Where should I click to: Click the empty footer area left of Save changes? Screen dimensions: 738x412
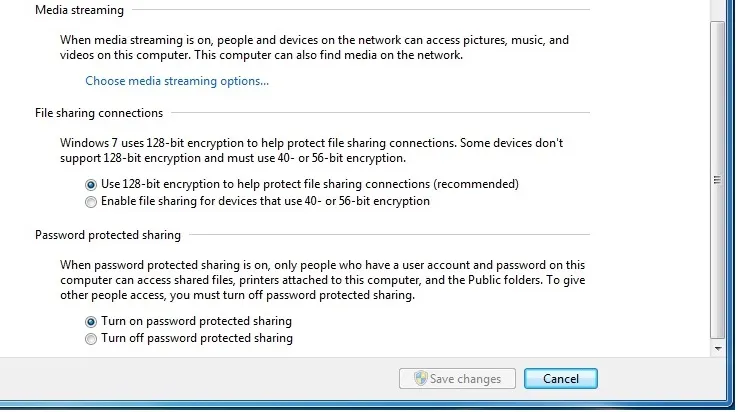tap(200, 379)
